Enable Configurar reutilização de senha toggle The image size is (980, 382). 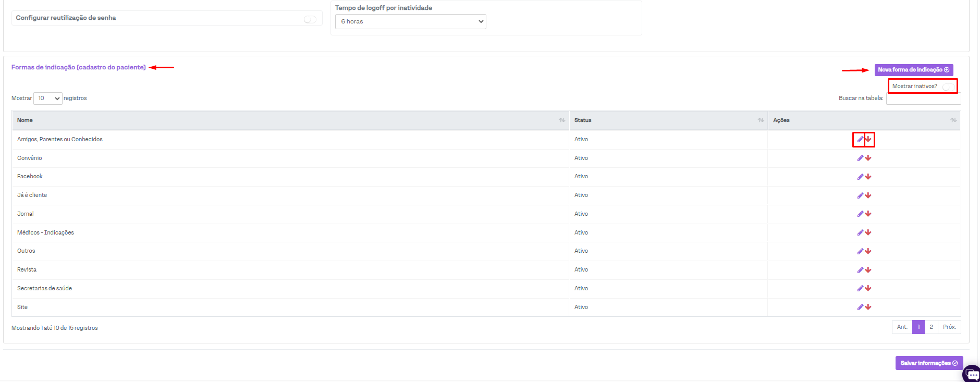[x=310, y=19]
